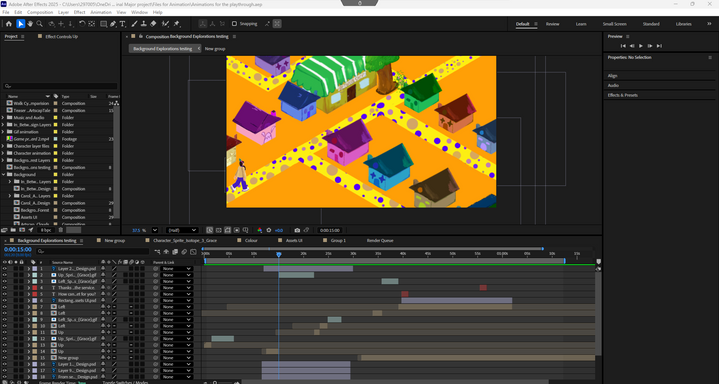This screenshot has height=384, width=719.
Task: Select the Brush tool
Action: [x=134, y=24]
